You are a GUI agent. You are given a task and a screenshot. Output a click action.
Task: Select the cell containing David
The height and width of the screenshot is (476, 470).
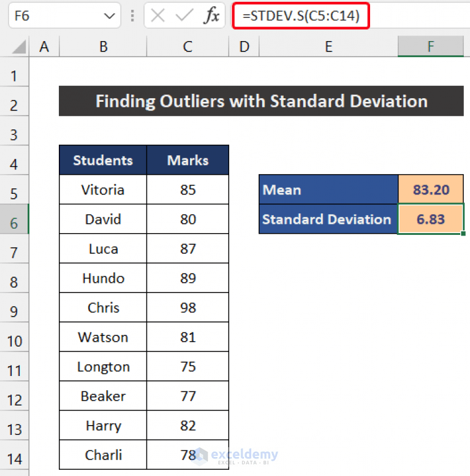pyautogui.click(x=103, y=219)
